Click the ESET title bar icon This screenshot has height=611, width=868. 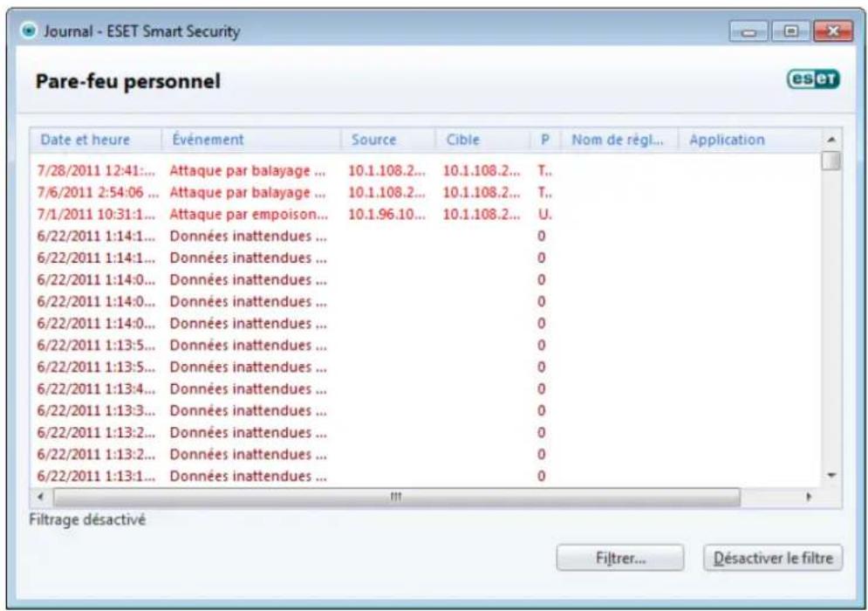tap(29, 31)
